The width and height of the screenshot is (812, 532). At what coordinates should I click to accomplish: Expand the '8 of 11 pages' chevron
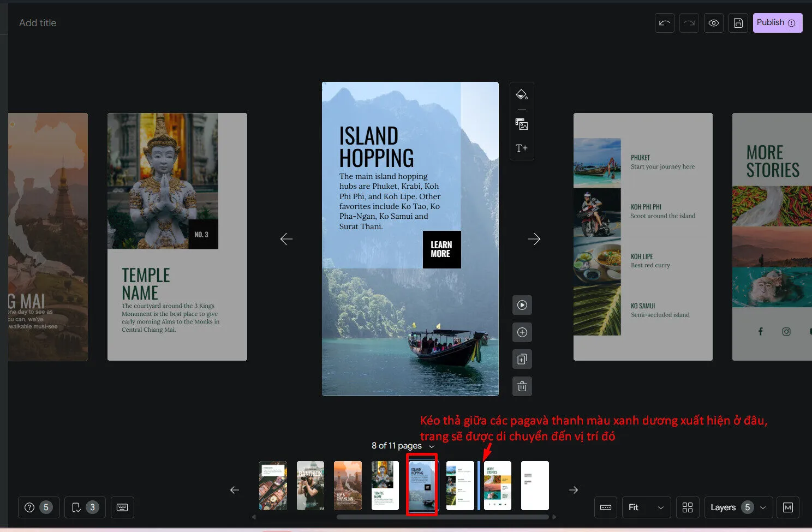coord(432,446)
